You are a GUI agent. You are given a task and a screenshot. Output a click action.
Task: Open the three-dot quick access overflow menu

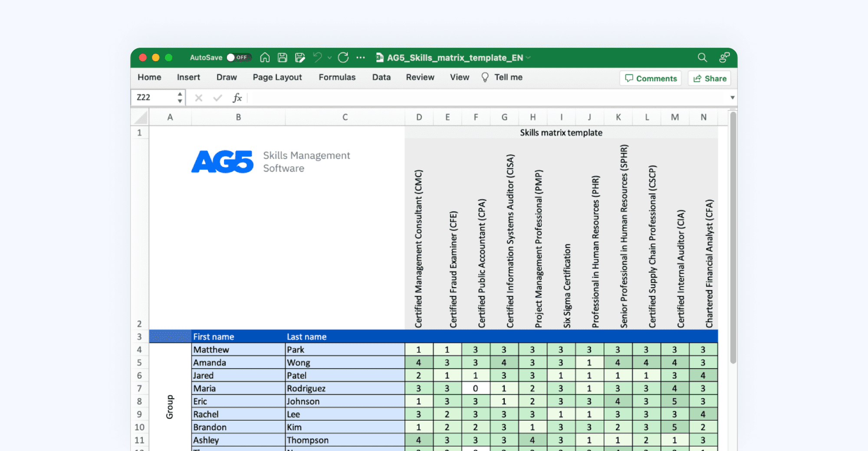coord(361,58)
